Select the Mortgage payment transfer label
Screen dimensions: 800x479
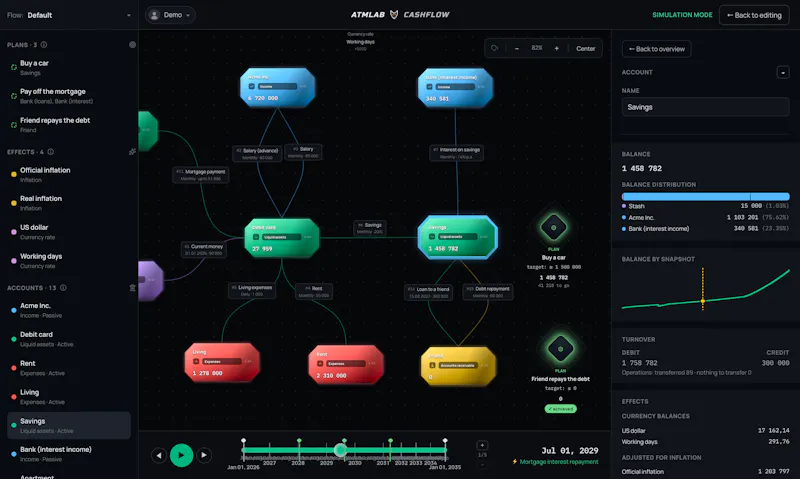[201, 175]
